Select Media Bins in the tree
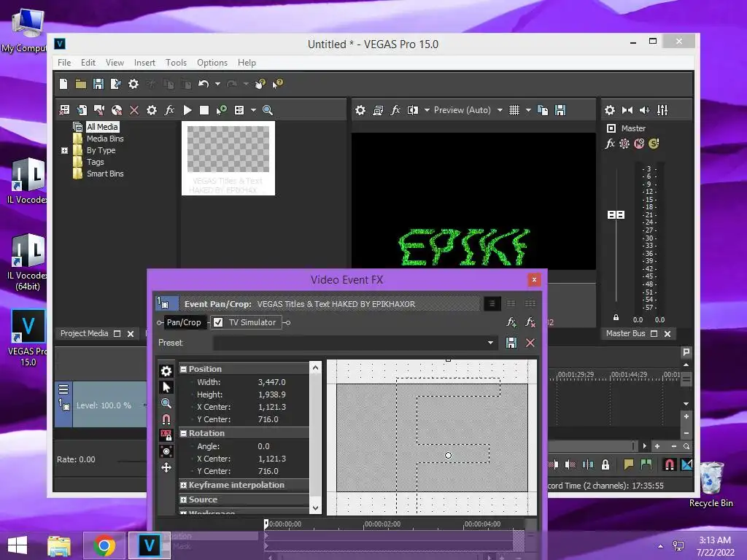This screenshot has height=560, width=747. (105, 139)
